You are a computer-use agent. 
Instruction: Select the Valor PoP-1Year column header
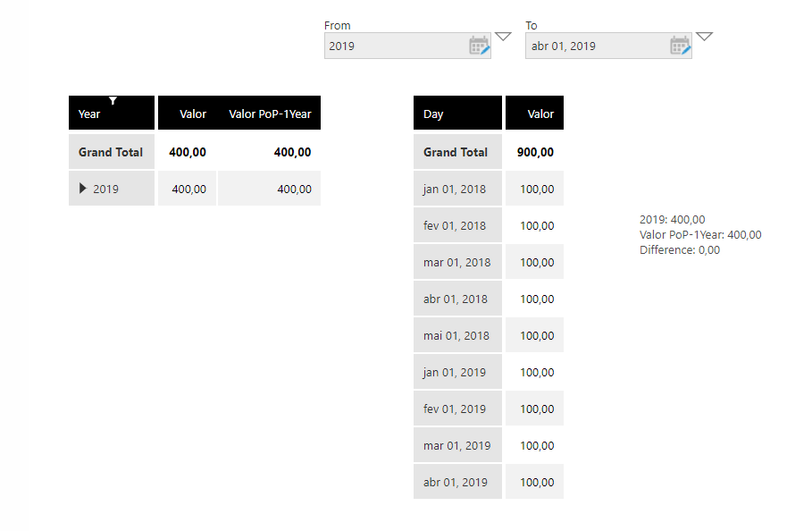[269, 113]
